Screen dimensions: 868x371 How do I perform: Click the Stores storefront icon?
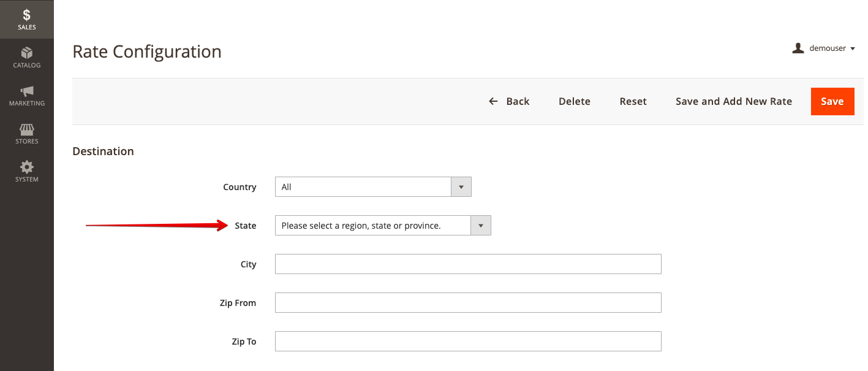pyautogui.click(x=26, y=130)
